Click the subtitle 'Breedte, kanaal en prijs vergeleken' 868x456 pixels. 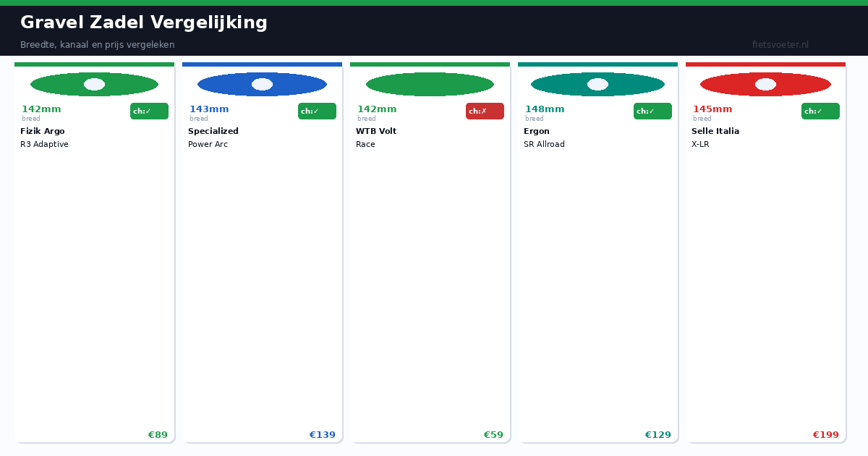click(x=98, y=45)
